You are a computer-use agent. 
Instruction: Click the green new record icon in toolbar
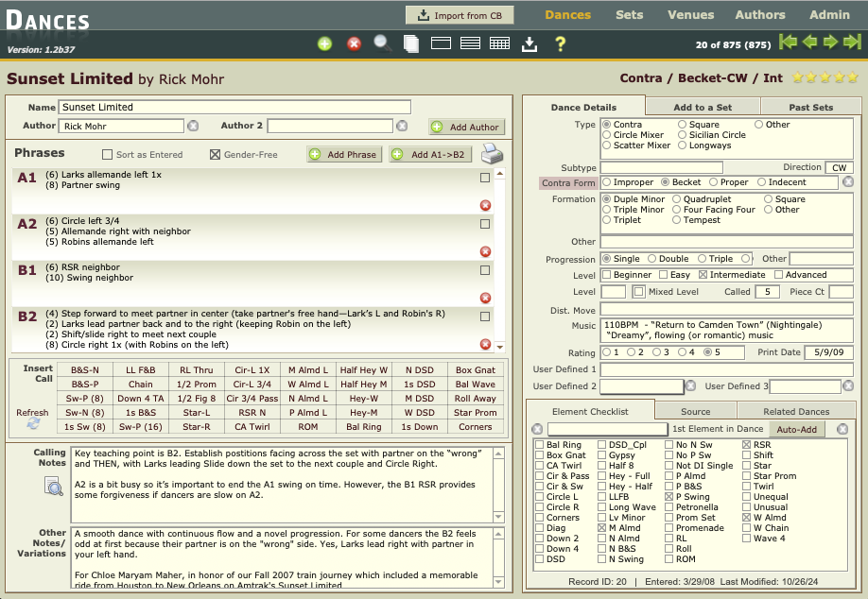click(x=324, y=43)
